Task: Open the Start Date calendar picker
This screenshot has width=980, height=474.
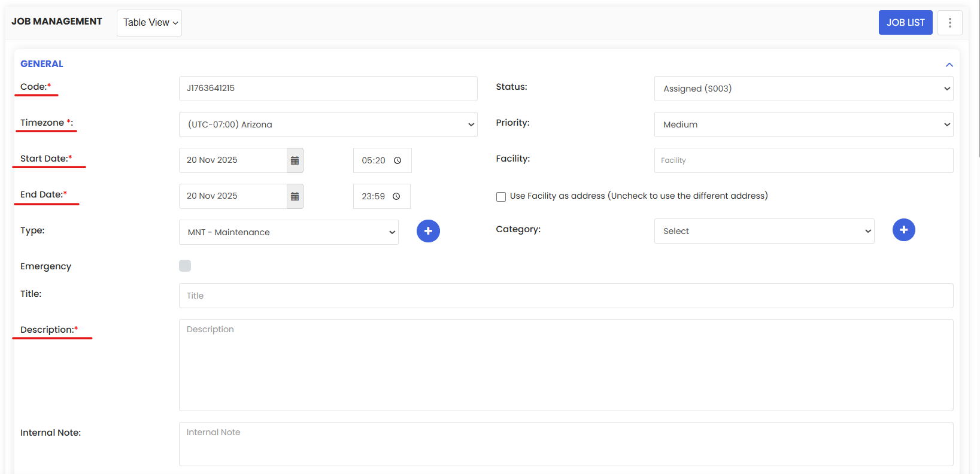Action: tap(295, 160)
